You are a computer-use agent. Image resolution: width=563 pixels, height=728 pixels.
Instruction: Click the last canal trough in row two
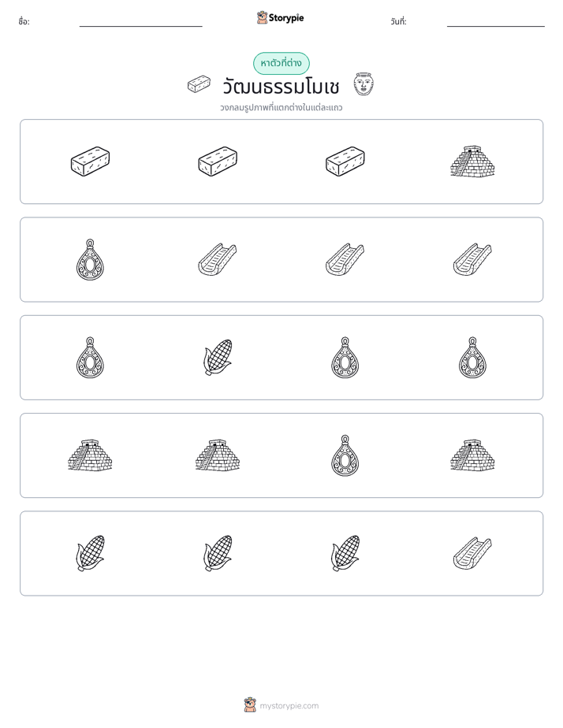coord(472,259)
